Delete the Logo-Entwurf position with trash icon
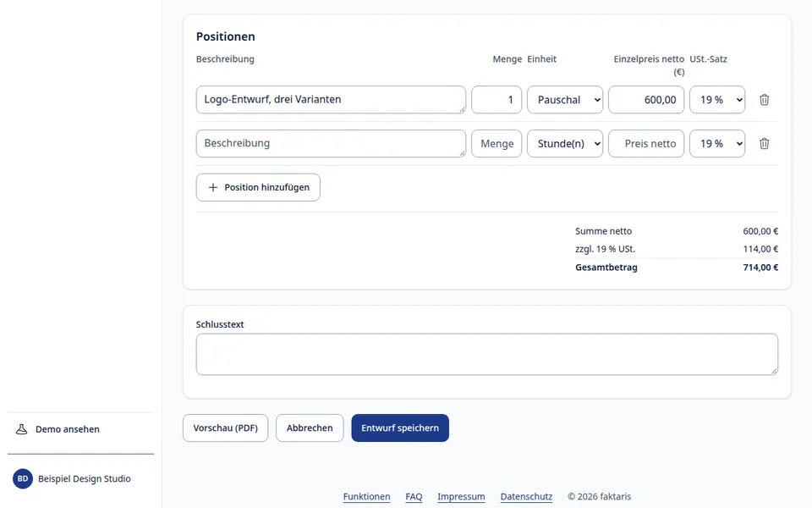 (764, 100)
